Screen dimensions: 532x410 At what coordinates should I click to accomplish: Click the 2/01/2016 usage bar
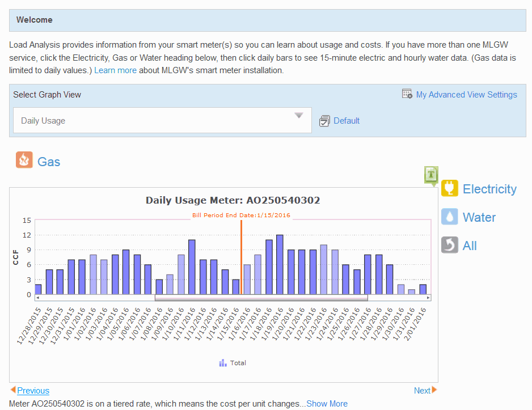coord(423,289)
